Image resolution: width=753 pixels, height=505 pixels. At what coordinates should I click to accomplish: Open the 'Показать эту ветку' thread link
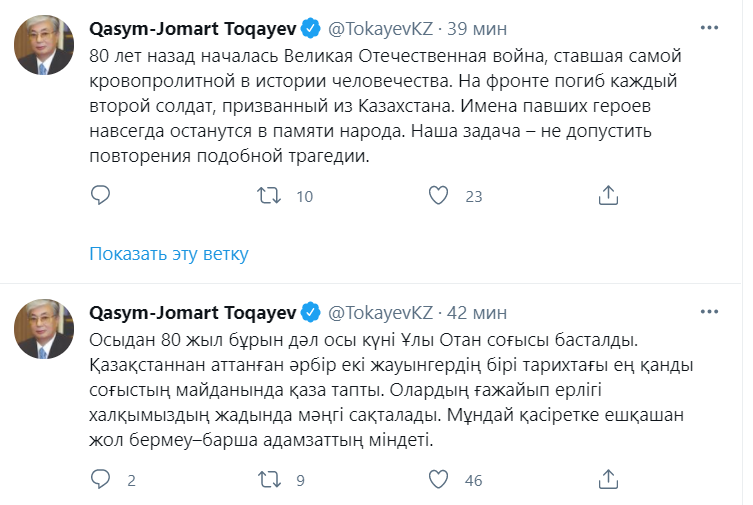(x=168, y=253)
